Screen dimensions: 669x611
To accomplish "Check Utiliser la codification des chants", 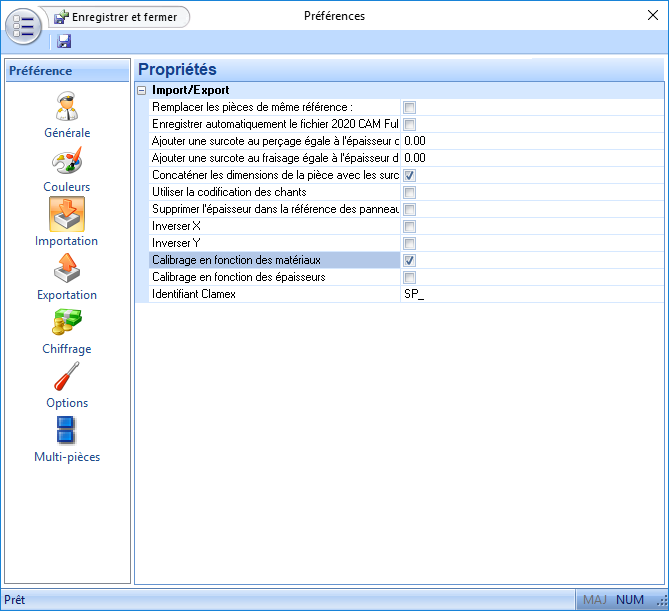I will 409,192.
